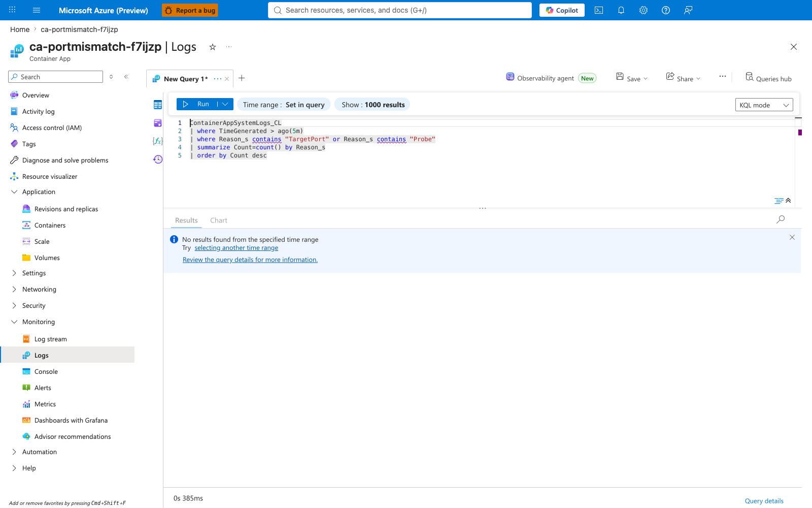Add a new query tab
This screenshot has width=812, height=508.
(x=242, y=78)
